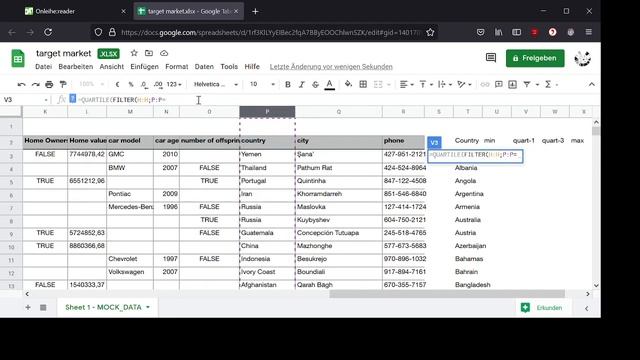Image resolution: width=640 pixels, height=360 pixels.
Task: Insert link via chain icon
Action: (484, 84)
